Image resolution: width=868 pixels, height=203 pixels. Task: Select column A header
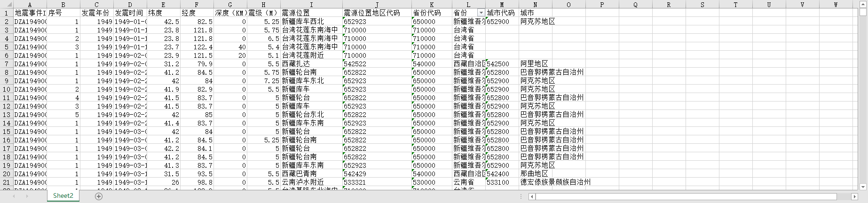click(30, 5)
